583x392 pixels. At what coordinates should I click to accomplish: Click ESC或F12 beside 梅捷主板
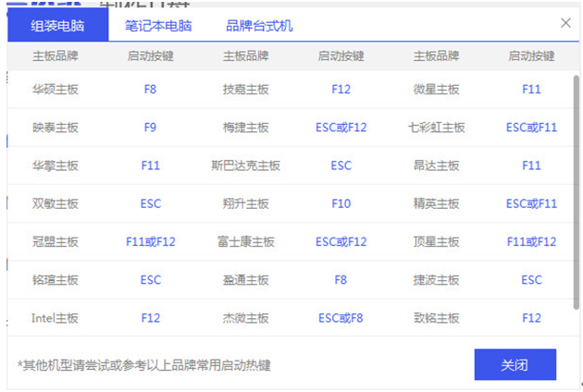341,128
